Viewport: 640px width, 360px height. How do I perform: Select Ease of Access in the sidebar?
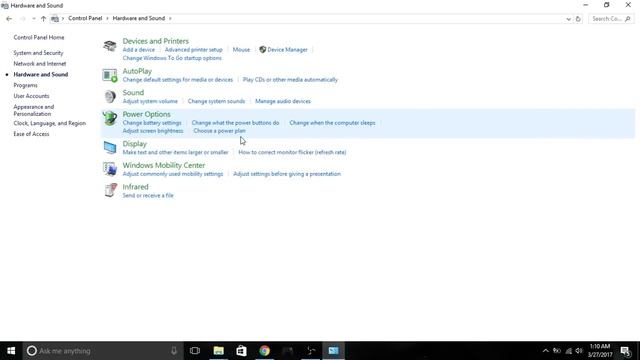pyautogui.click(x=31, y=134)
